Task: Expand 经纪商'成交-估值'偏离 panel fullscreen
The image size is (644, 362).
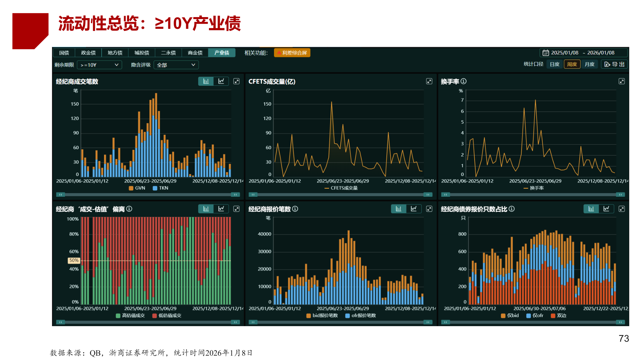Action: 237,208
